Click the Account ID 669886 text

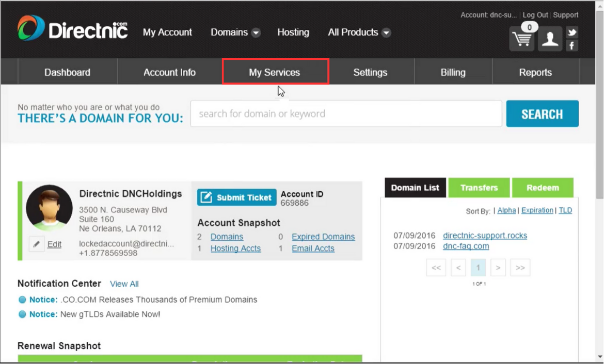click(302, 198)
